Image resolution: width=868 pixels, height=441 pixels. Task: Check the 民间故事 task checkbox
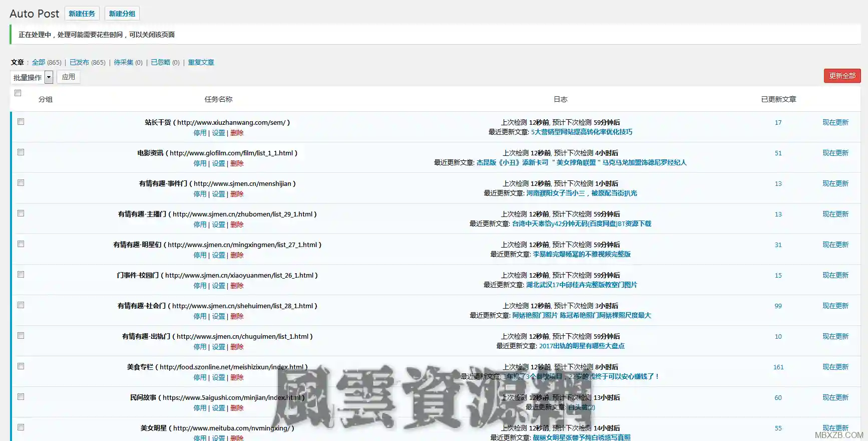coord(21,396)
